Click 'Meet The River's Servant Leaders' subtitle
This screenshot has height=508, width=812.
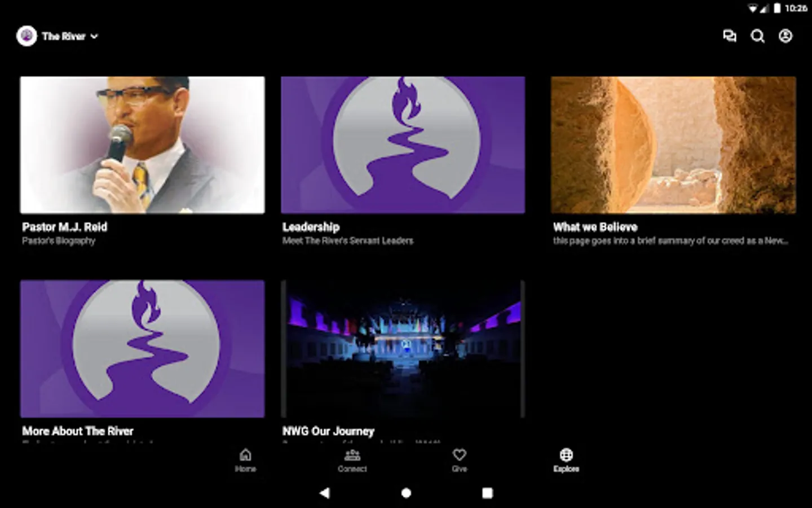348,241
